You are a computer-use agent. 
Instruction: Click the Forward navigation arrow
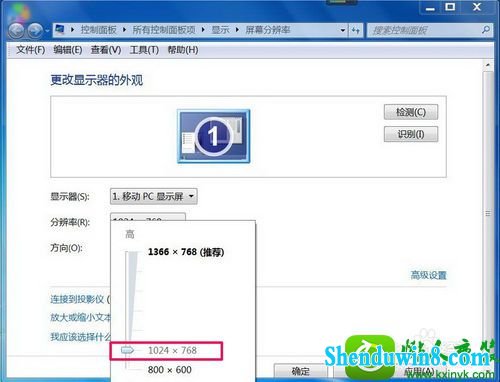click(35, 31)
